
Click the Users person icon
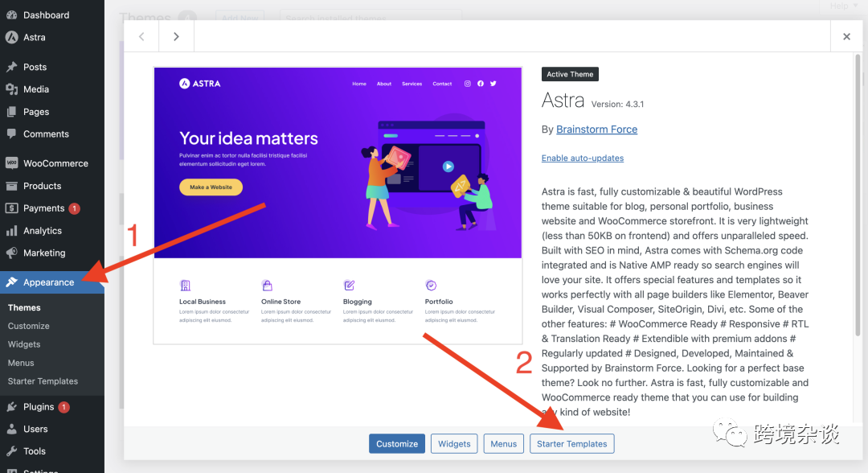[x=11, y=430]
